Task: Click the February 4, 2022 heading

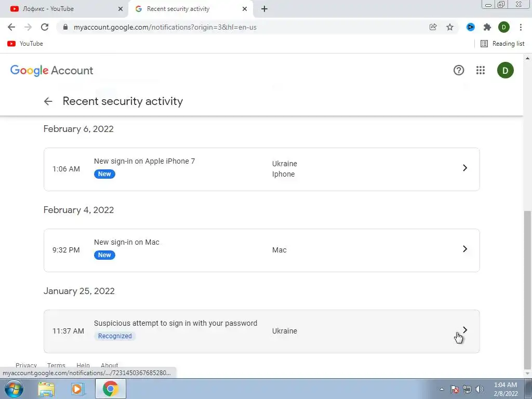Action: click(x=79, y=210)
